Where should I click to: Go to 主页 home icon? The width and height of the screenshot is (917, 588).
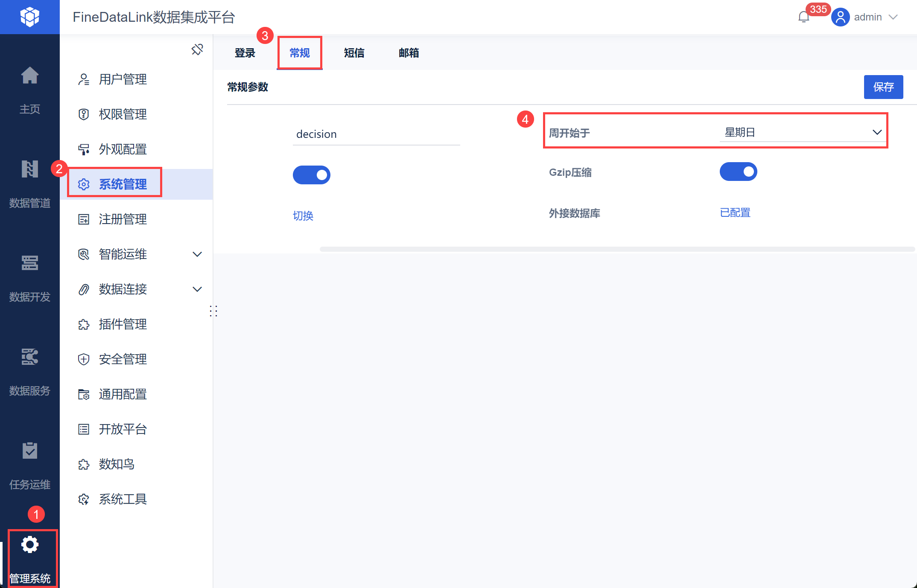29,76
